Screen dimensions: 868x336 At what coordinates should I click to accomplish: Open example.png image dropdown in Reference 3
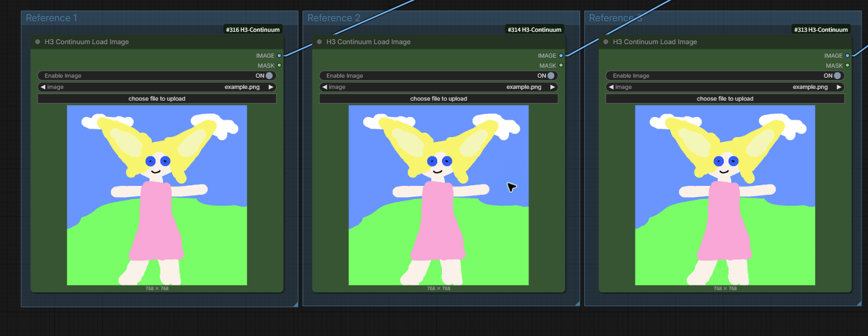725,87
